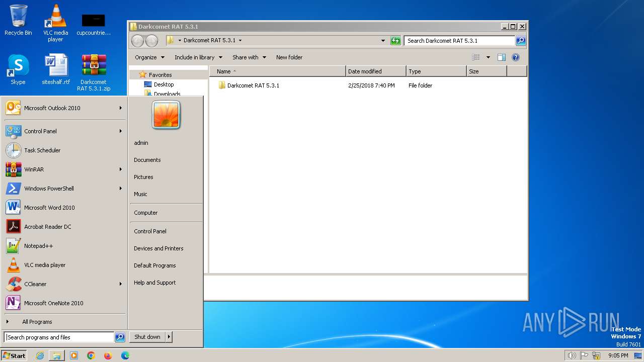644x362 pixels.
Task: Expand Windows PowerShell submenu arrow
Action: [121, 189]
